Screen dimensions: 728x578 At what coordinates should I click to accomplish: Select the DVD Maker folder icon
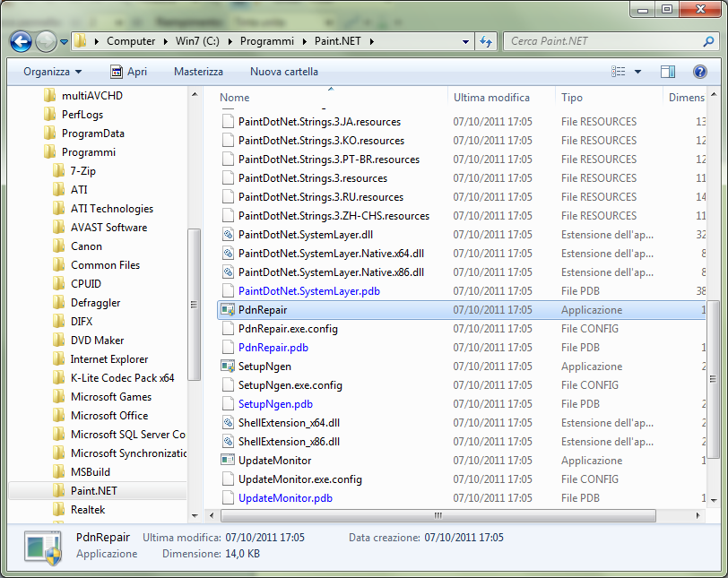point(58,340)
